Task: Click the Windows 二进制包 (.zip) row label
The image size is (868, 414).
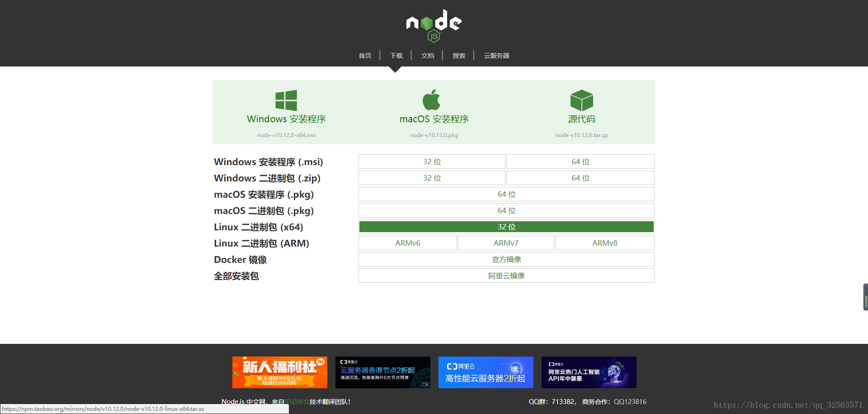Action: pos(267,178)
